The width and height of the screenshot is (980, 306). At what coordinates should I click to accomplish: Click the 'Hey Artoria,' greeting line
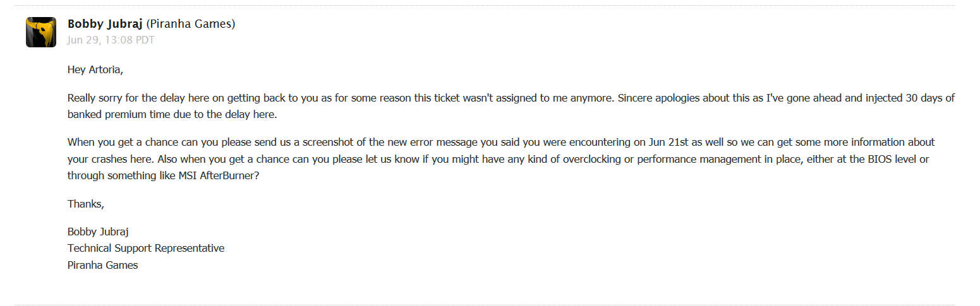point(95,69)
